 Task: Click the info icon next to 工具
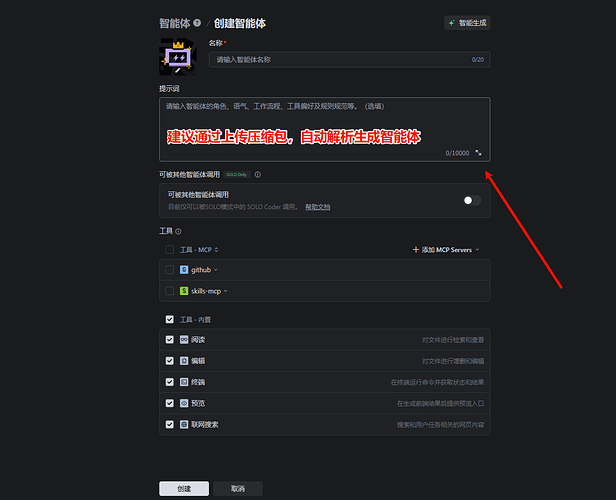[178, 231]
